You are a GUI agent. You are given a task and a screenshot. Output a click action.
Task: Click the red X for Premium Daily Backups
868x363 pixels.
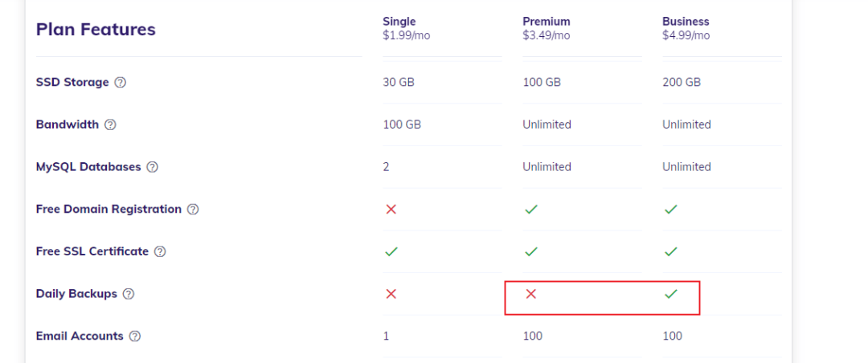coord(531,294)
